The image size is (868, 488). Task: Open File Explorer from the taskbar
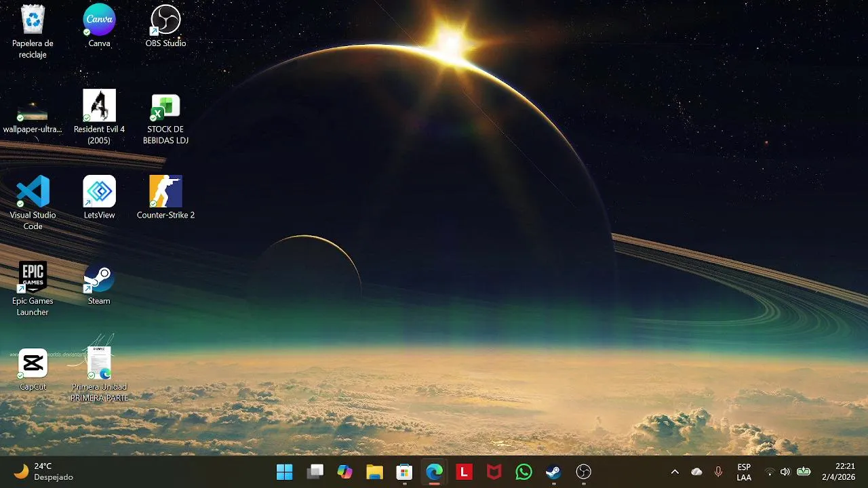pos(374,472)
